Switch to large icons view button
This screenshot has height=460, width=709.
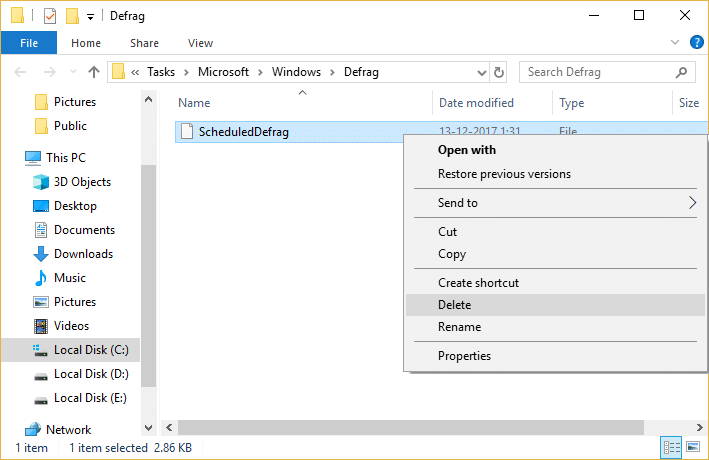click(693, 448)
